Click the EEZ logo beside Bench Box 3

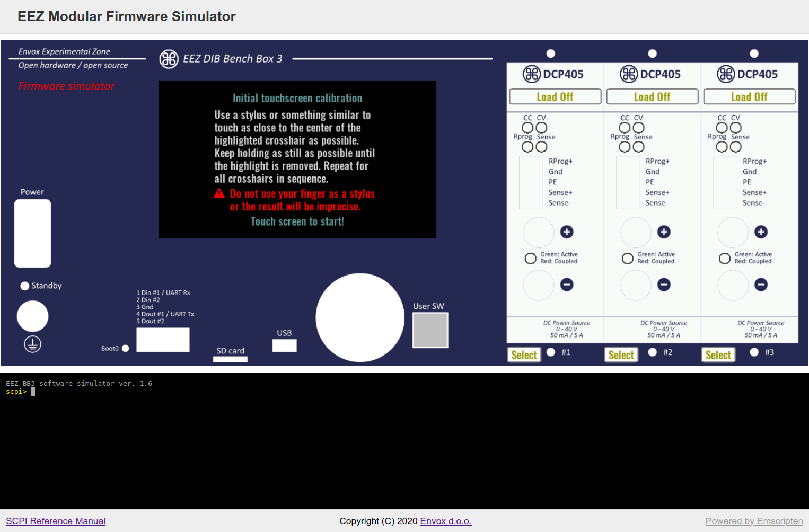(169, 59)
